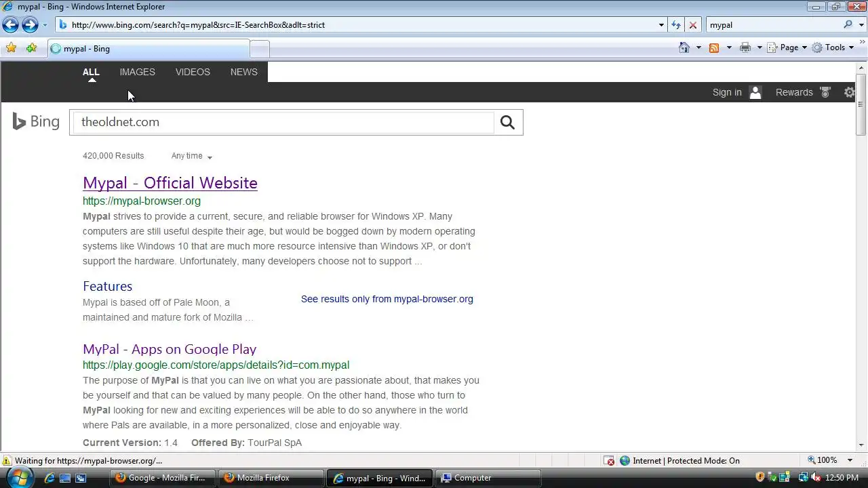The image size is (868, 488).
Task: Click the Home toolbar icon
Action: [684, 47]
